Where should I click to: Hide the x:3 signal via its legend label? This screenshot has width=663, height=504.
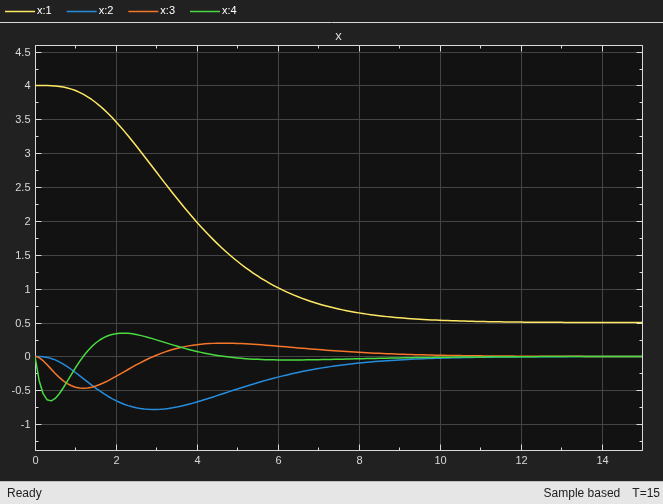coord(167,11)
